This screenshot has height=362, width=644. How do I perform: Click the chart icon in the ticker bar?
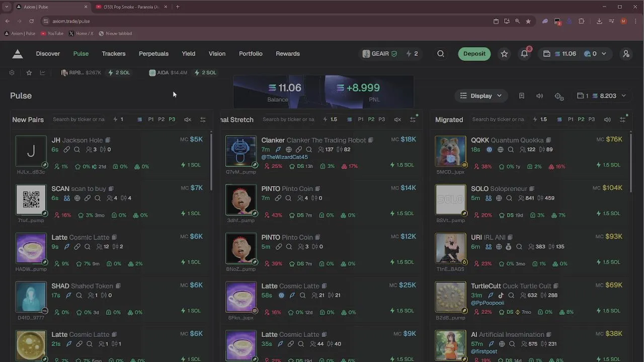click(x=42, y=73)
